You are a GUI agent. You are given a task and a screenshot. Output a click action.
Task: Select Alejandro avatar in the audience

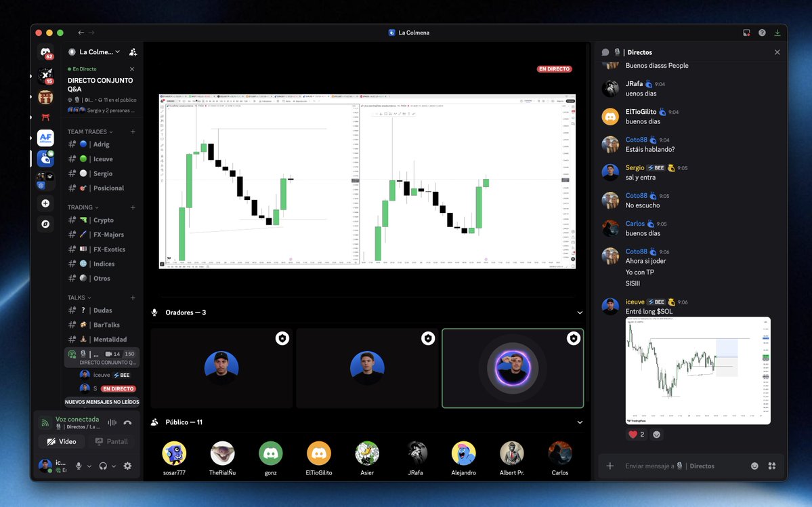click(x=463, y=453)
